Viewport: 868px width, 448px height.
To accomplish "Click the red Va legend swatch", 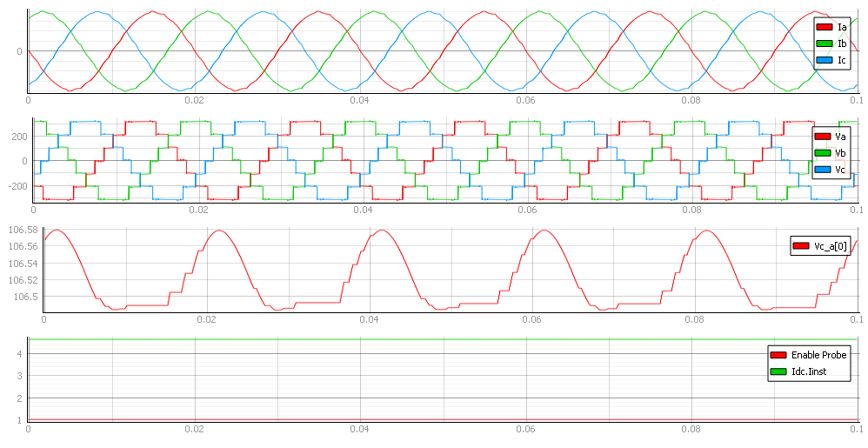I will 821,137.
